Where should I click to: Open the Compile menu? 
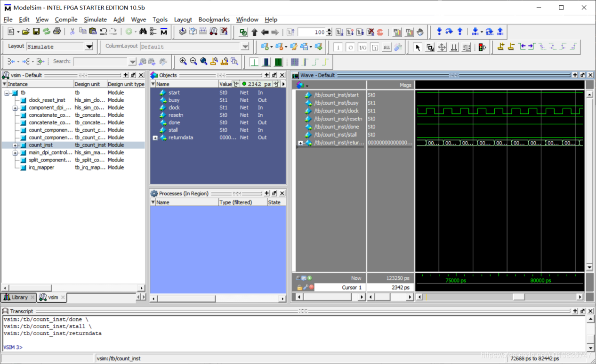66,19
